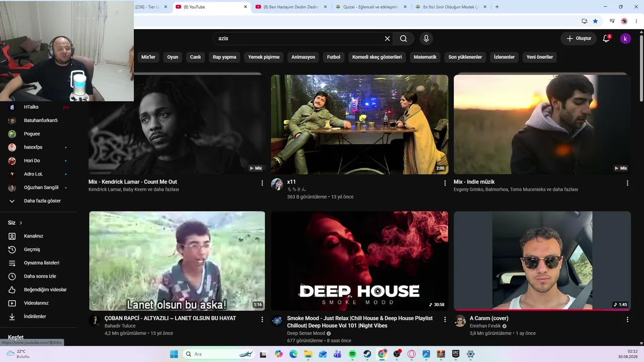Image resolution: width=644 pixels, height=362 pixels.
Task: Switch to the Quizei browser tab
Action: 371,7
